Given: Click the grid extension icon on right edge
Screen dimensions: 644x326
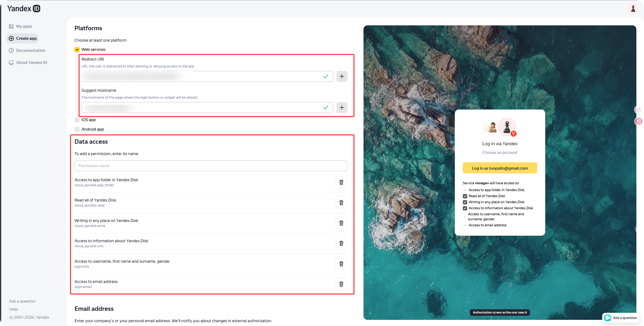Looking at the screenshot, I should point(639,110).
